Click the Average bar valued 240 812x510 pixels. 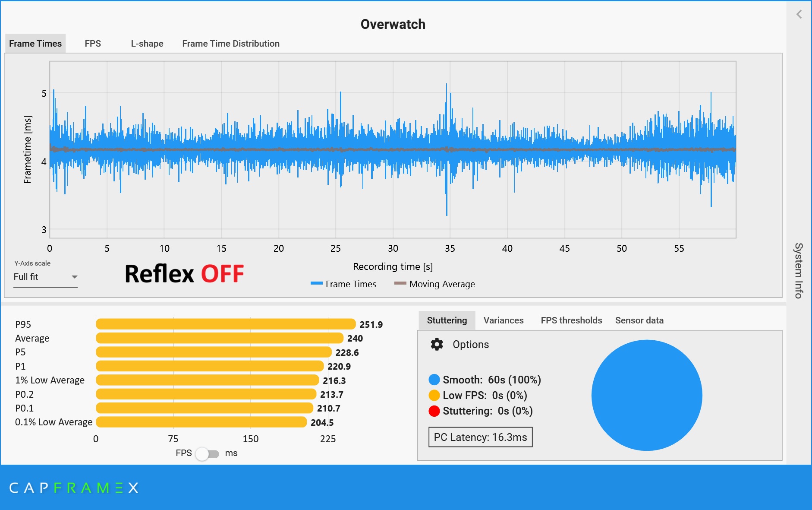(220, 338)
